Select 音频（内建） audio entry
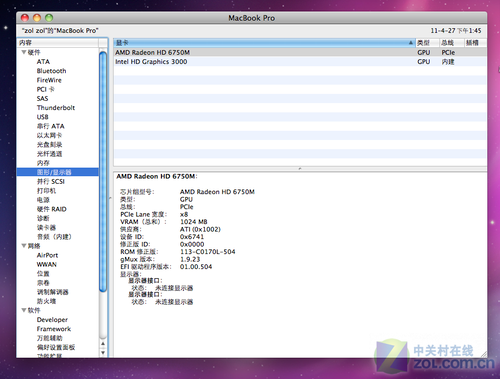This screenshot has width=500, height=379. point(54,237)
